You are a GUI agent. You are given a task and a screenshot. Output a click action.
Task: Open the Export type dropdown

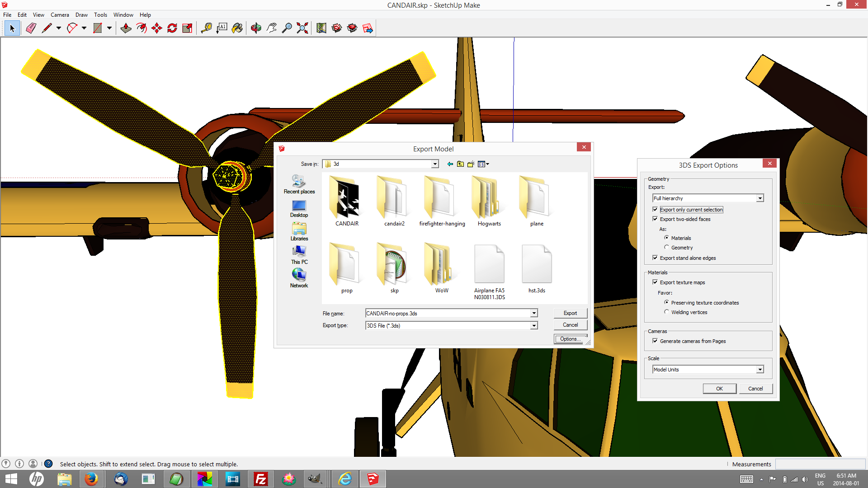[534, 325]
